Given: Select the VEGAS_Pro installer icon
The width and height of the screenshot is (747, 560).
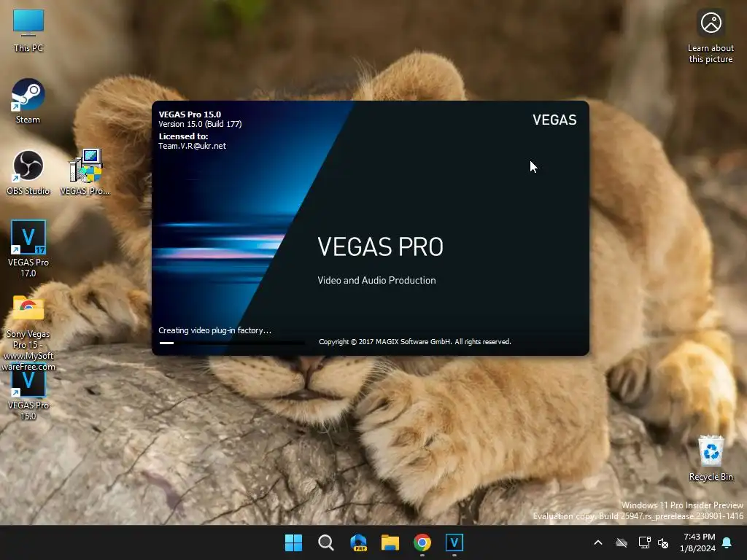Looking at the screenshot, I should [x=85, y=172].
